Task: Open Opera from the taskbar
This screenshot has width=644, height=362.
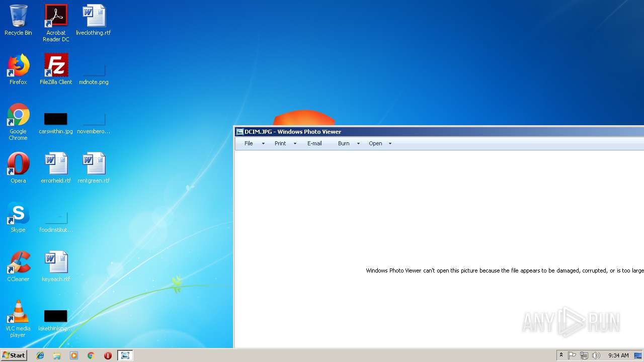Action: tap(108, 355)
